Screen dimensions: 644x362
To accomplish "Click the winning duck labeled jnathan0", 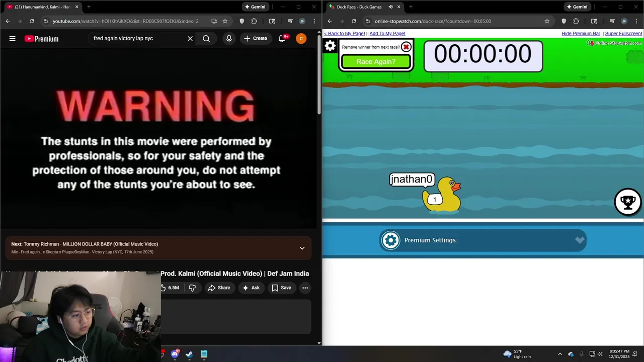I will [x=441, y=195].
